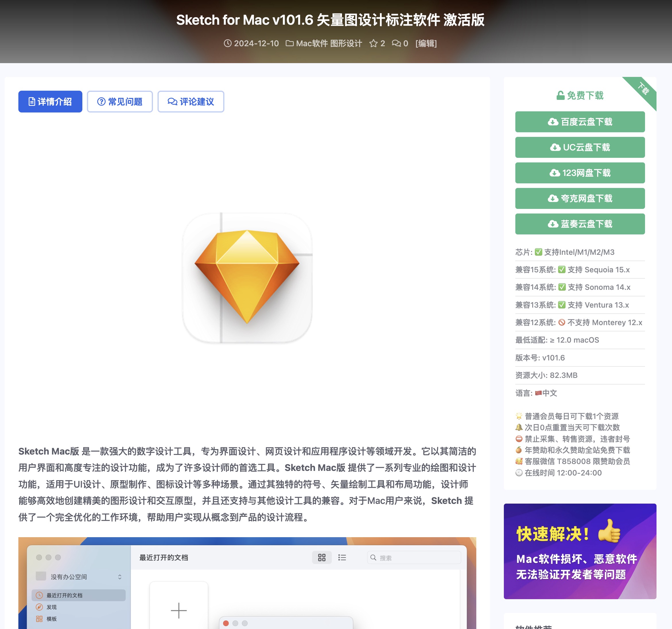672x629 pixels.
Task: Click the Sketch diamond app icon image
Action: point(247,277)
